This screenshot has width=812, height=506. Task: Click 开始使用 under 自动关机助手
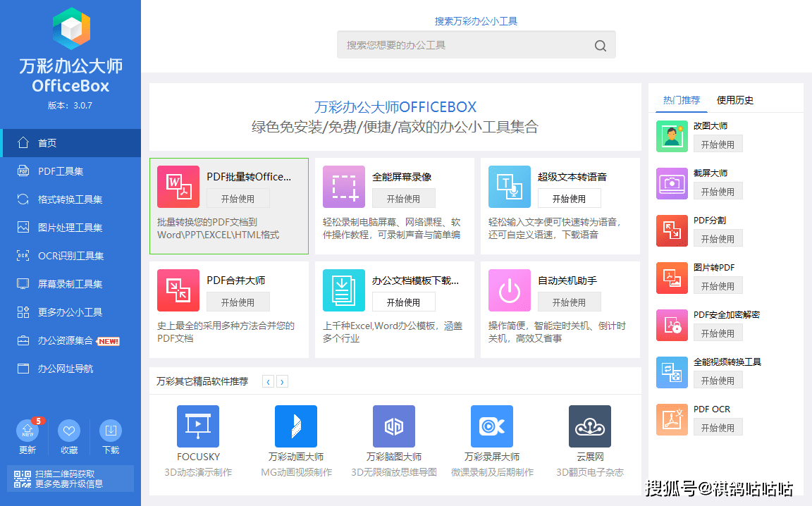tap(569, 302)
